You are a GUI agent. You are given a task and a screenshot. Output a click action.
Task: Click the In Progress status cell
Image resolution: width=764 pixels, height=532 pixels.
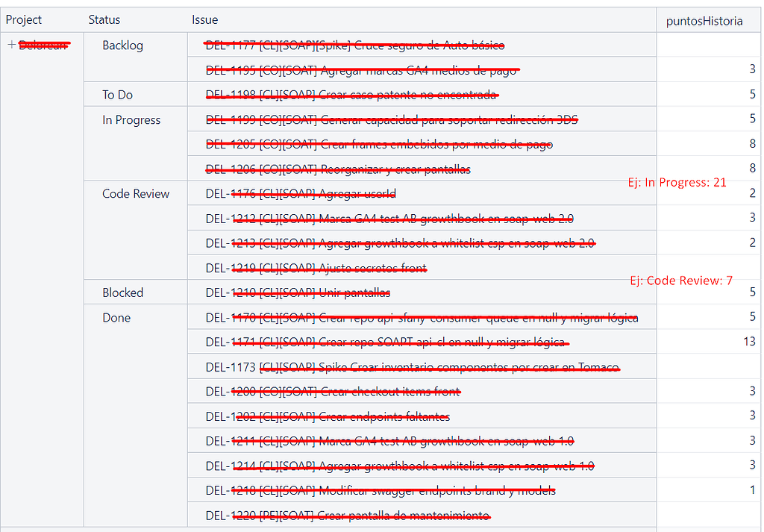131,120
